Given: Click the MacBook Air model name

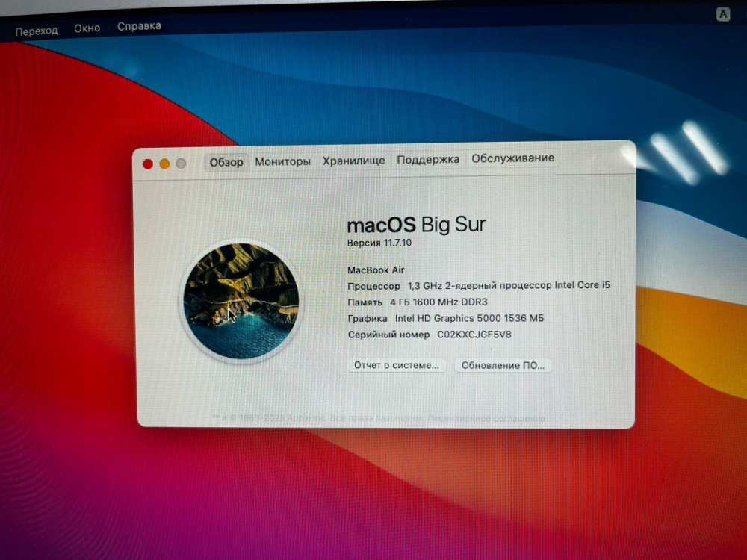Looking at the screenshot, I should point(376,270).
